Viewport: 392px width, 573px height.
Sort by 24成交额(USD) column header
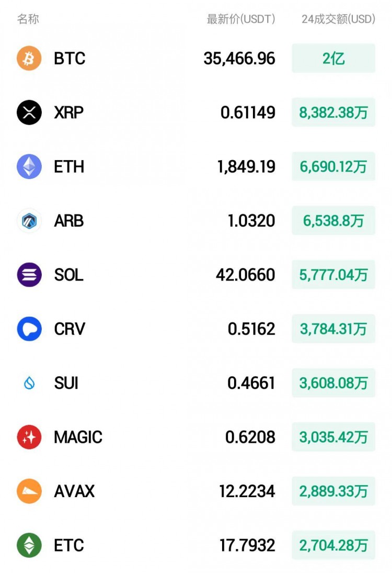[x=338, y=19]
